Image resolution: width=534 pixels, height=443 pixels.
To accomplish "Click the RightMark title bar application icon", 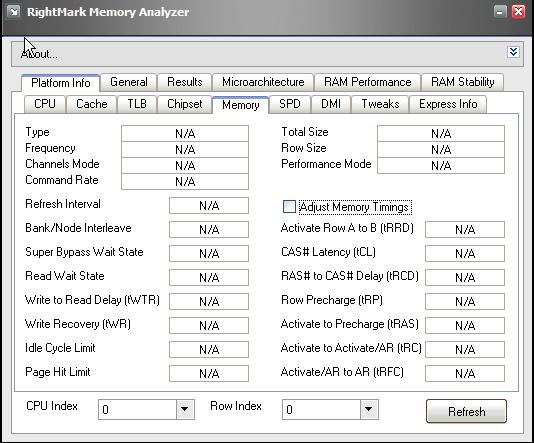I will 14,12.
